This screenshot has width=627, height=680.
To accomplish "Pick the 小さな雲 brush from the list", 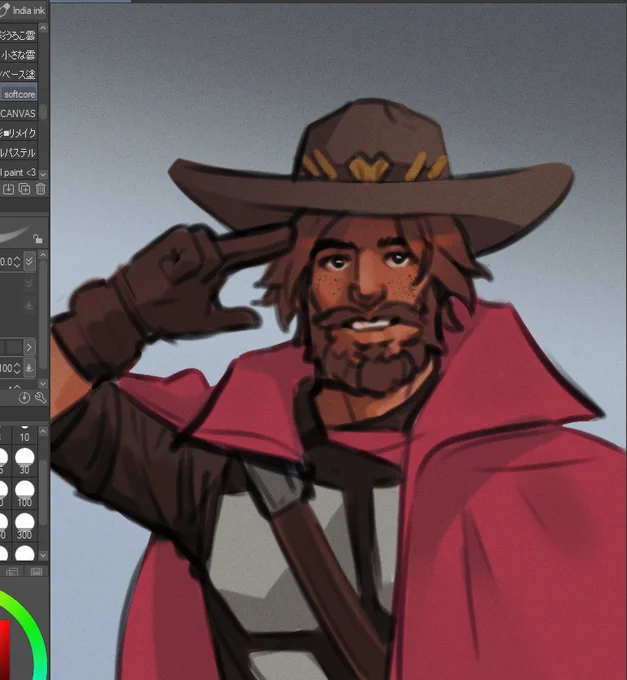I will pyautogui.click(x=18, y=55).
